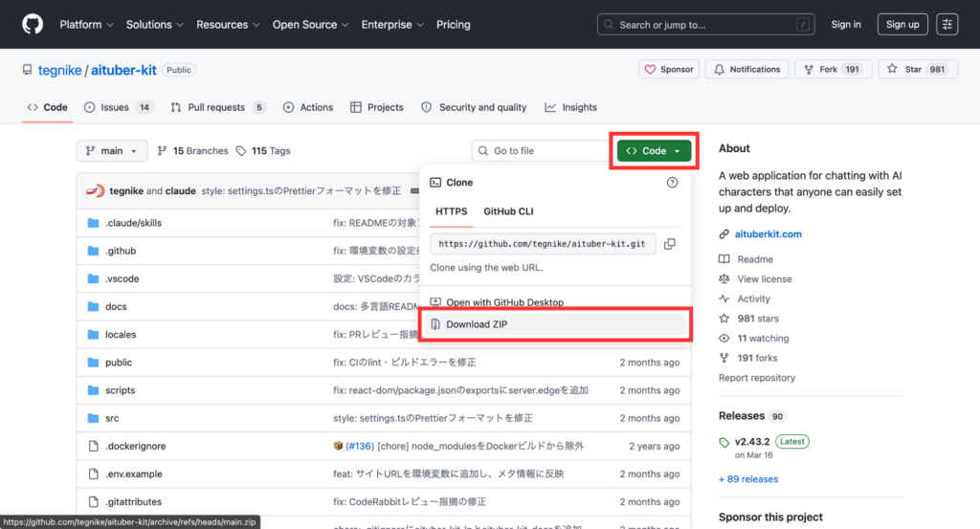Open the locales folder
Screen dimensions: 980x529
click(x=121, y=334)
